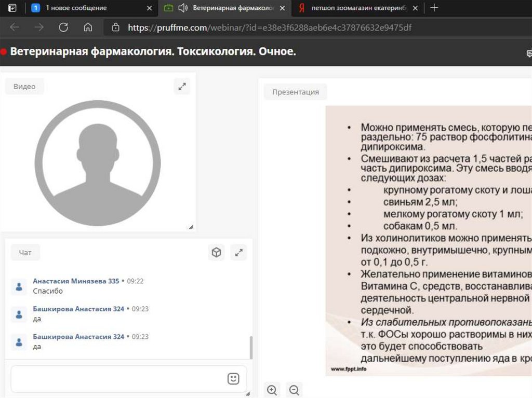The width and height of the screenshot is (532, 398).
Task: Switch to the петшоп зоомагазин tab
Action: point(358,8)
